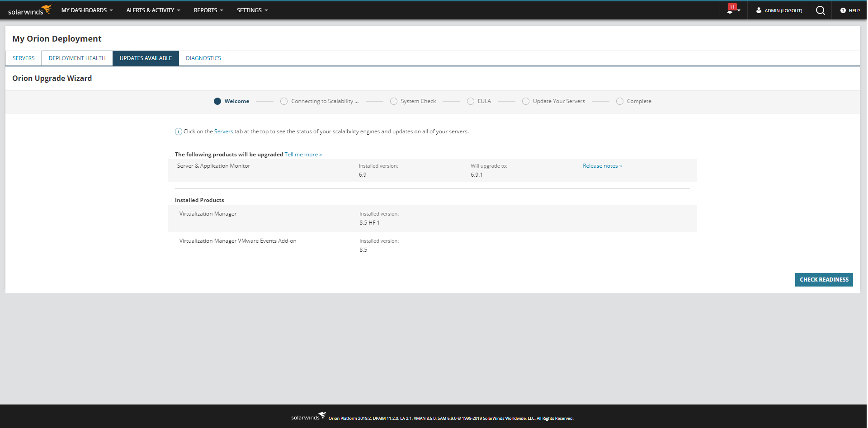868x428 pixels.
Task: Click the My Orion Deployment page title
Action: click(x=57, y=39)
